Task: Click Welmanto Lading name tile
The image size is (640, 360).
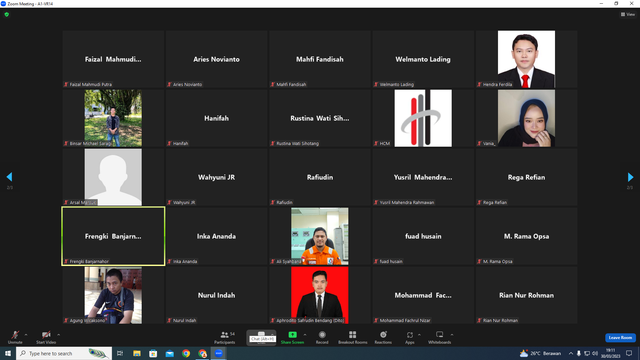Action: click(x=423, y=59)
